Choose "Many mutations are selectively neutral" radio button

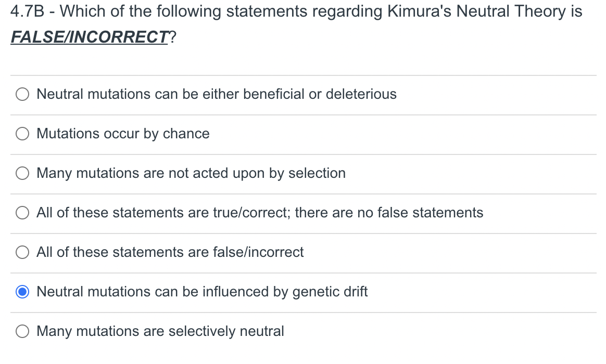22,331
